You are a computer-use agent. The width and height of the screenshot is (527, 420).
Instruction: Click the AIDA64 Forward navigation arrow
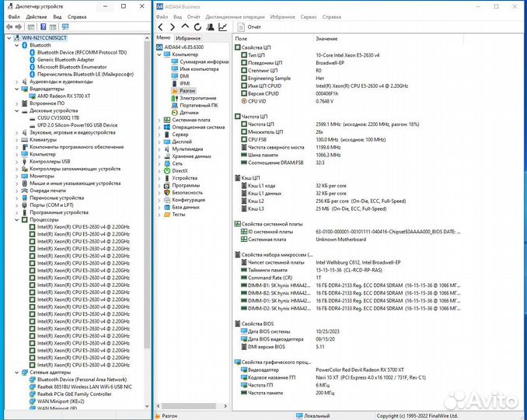[x=172, y=27]
